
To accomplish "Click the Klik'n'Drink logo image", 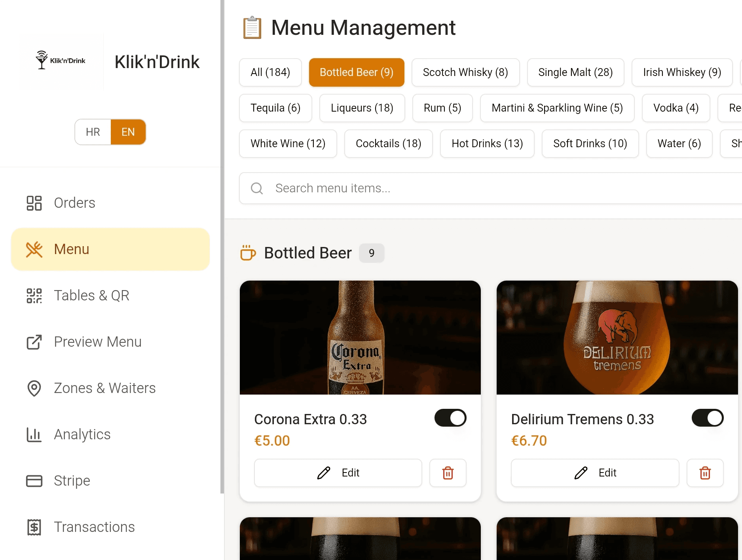I will pos(61,61).
